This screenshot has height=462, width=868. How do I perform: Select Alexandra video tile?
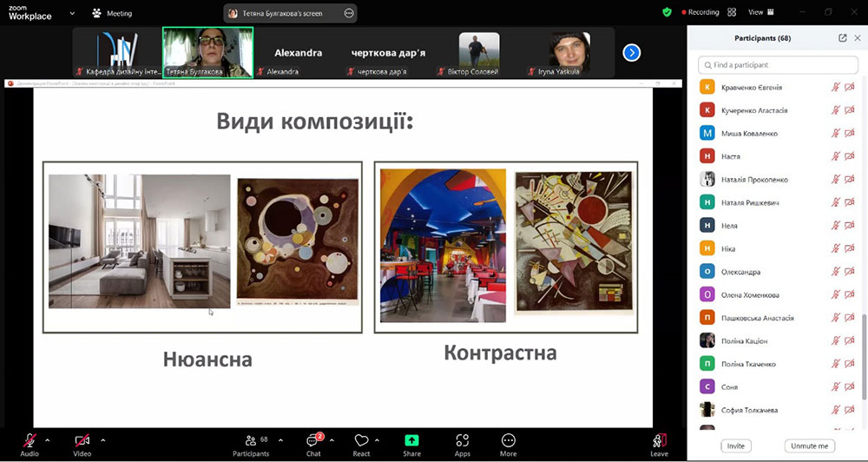tap(299, 53)
